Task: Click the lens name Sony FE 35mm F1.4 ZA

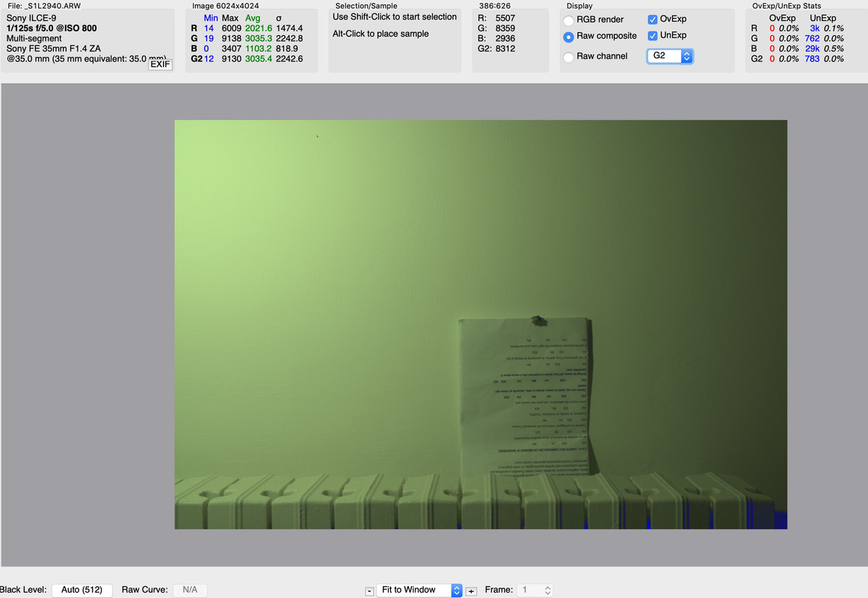Action: (x=54, y=49)
